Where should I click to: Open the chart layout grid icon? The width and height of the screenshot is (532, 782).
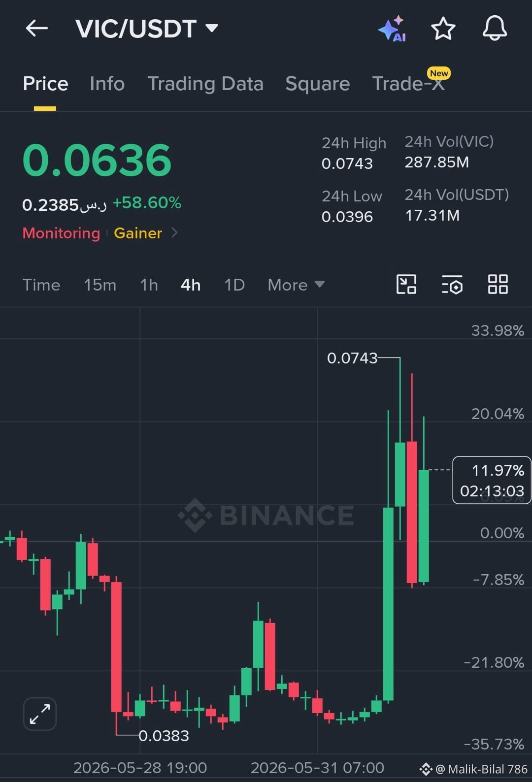[498, 284]
